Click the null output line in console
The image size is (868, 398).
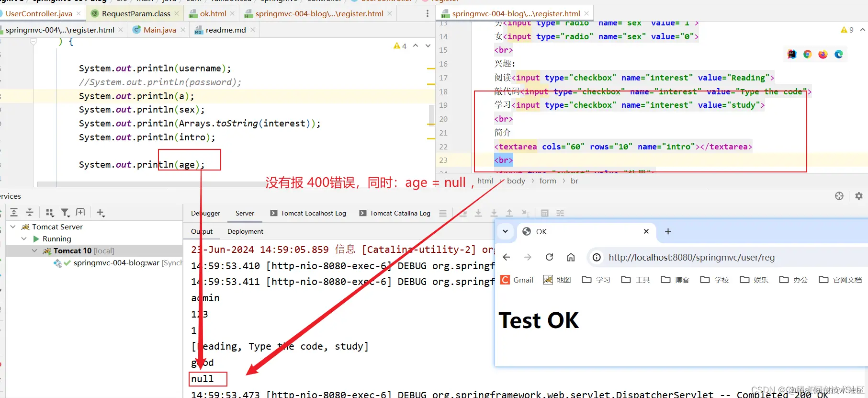[203, 379]
